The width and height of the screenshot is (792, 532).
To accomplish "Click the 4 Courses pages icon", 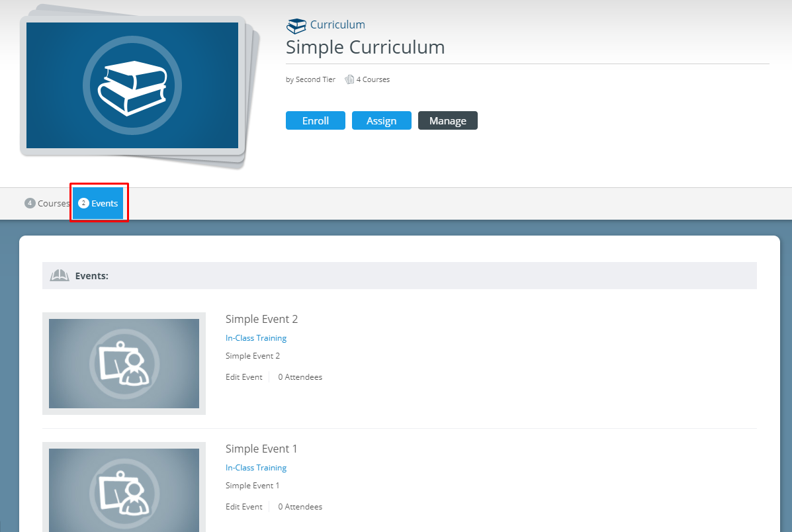I will (349, 79).
